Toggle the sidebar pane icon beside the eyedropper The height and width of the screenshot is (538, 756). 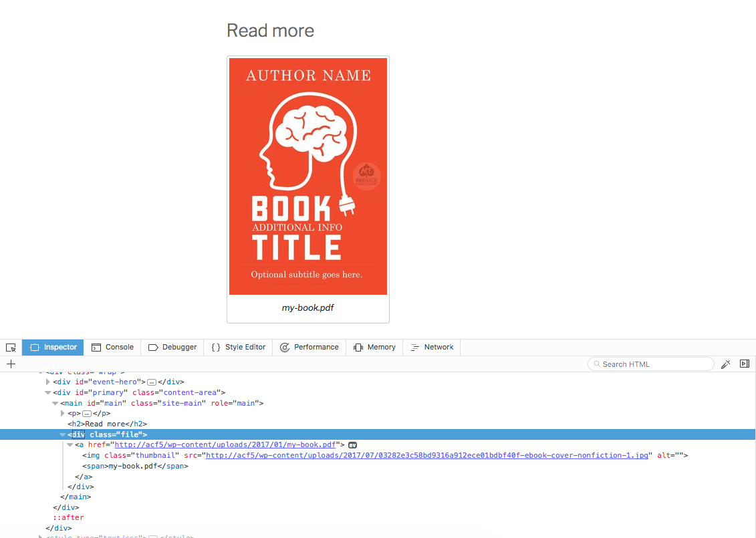(744, 364)
